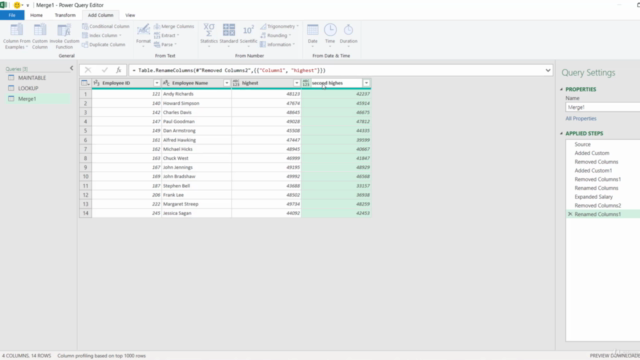Select row number 7
This screenshot has height=360, width=640.
pos(85,149)
